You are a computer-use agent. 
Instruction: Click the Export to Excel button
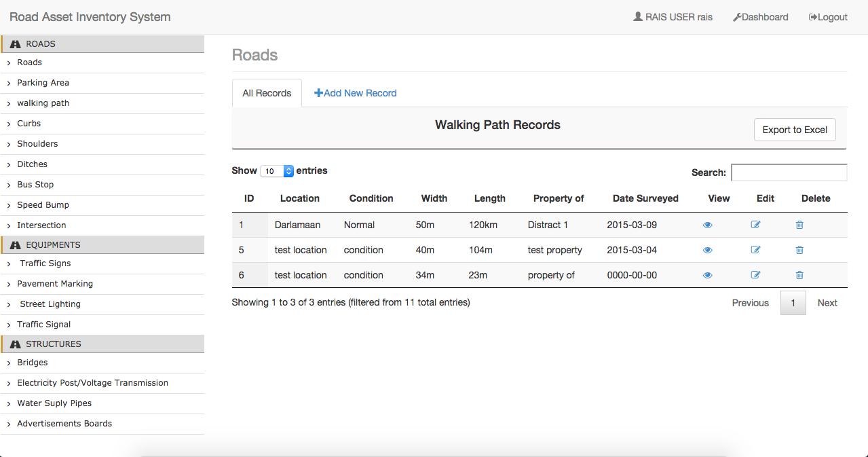point(794,130)
